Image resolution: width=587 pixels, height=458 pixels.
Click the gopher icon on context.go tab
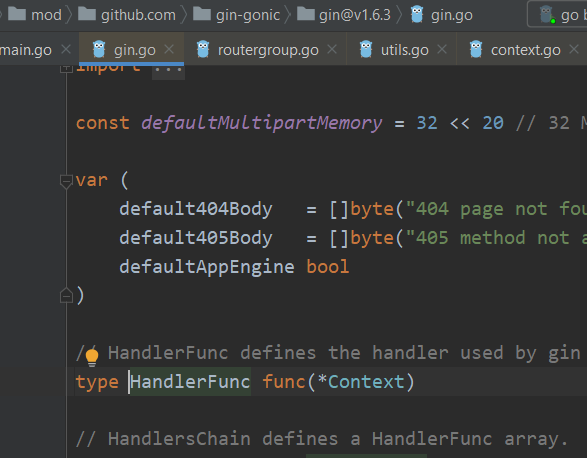[x=476, y=49]
